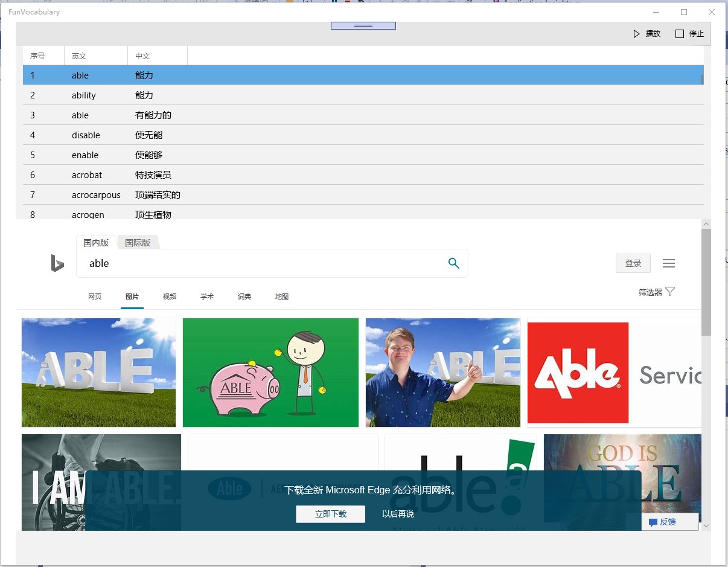Click 立即下载 in the Edge banner
This screenshot has height=567, width=728.
tap(331, 514)
